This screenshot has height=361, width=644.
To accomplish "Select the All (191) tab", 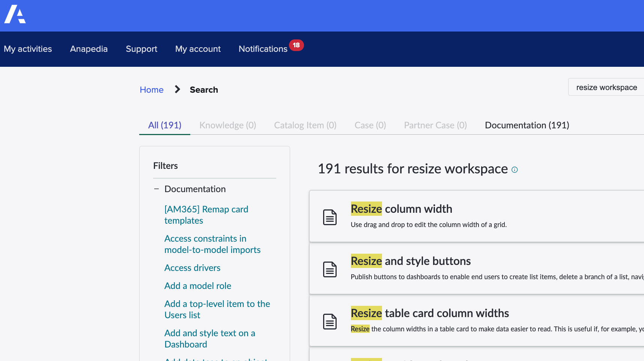I will point(164,125).
